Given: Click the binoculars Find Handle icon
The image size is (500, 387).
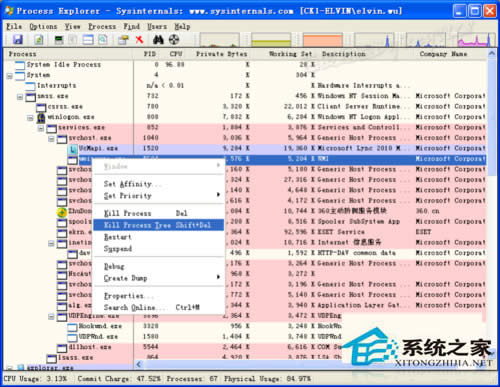Looking at the screenshot, I should (x=158, y=40).
